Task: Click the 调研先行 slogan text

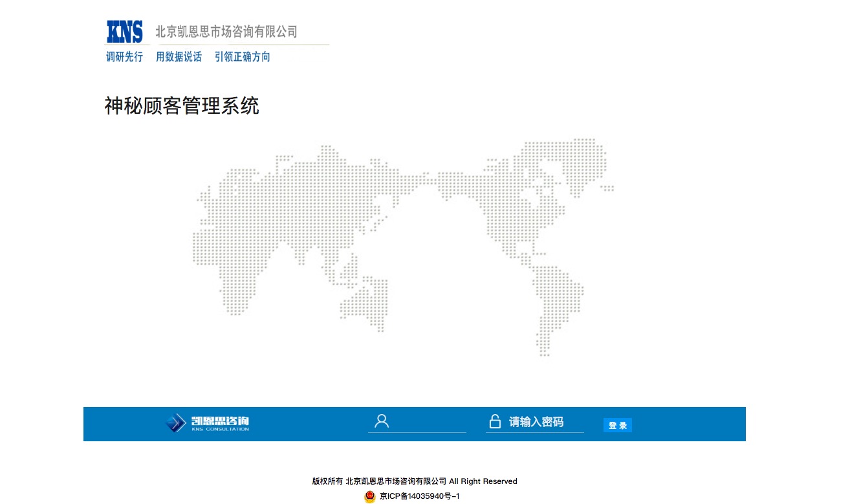Action: [124, 57]
